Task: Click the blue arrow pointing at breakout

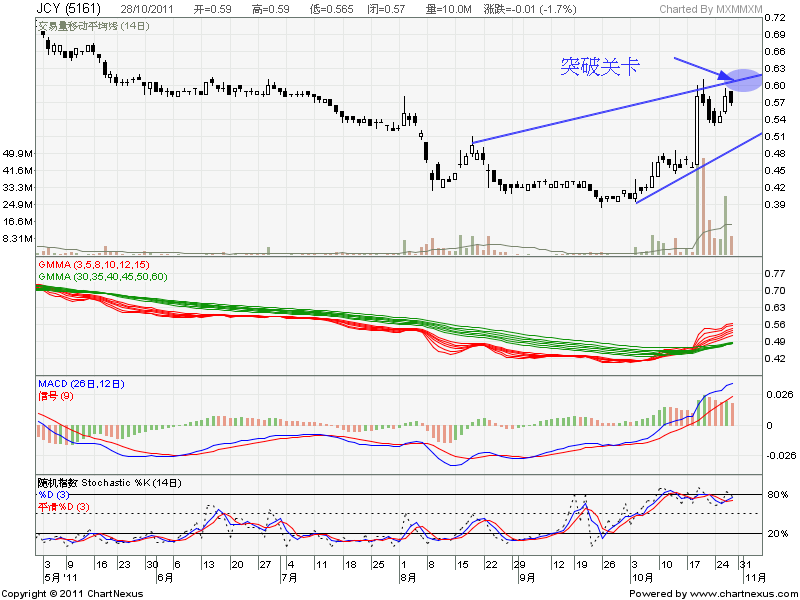Action: click(700, 68)
